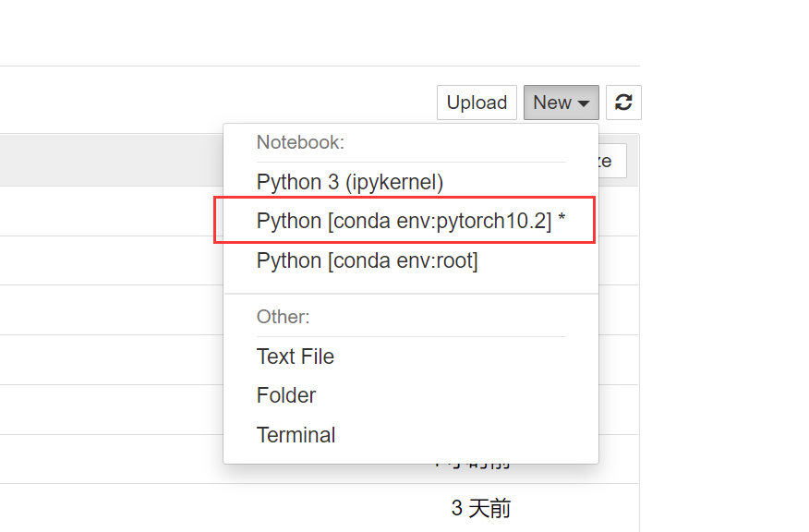The height and width of the screenshot is (532, 809).
Task: Click the "Other:" section header
Action: (284, 317)
